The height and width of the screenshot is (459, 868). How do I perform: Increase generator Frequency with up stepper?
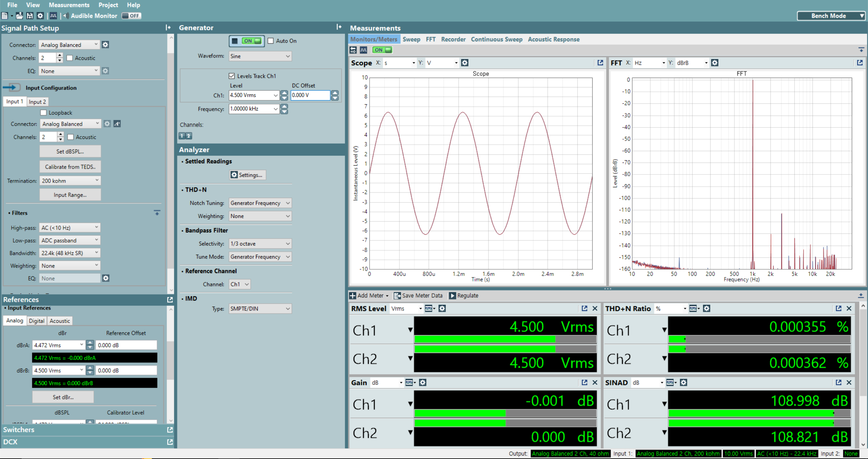point(284,106)
